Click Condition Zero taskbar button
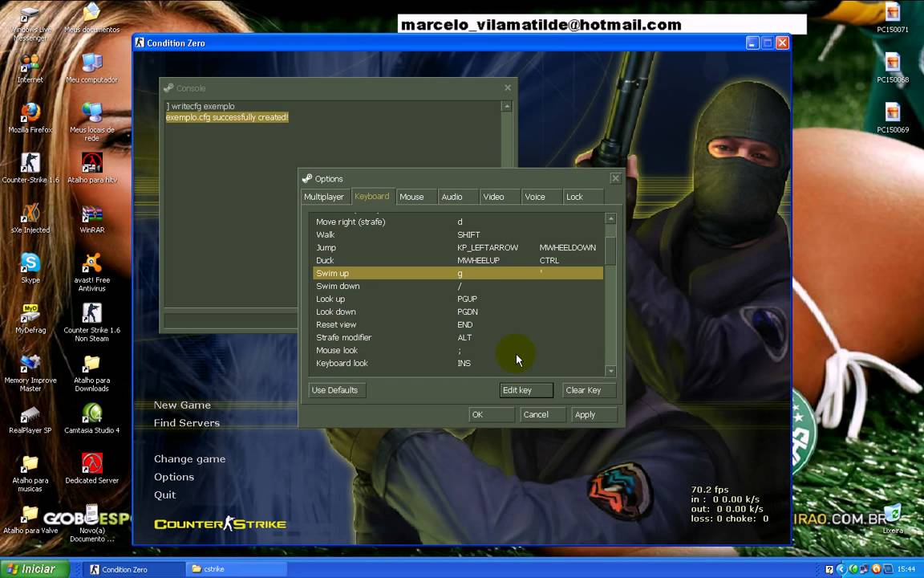Viewport: 924px width, 578px height. (134, 569)
